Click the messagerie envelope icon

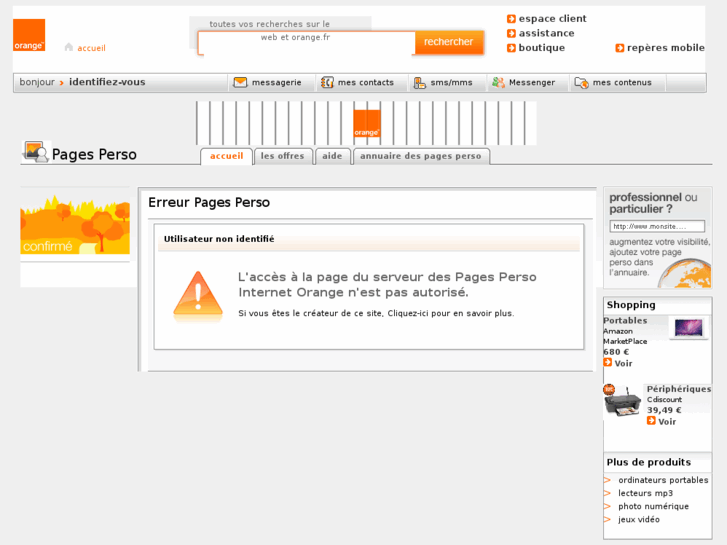coord(240,83)
